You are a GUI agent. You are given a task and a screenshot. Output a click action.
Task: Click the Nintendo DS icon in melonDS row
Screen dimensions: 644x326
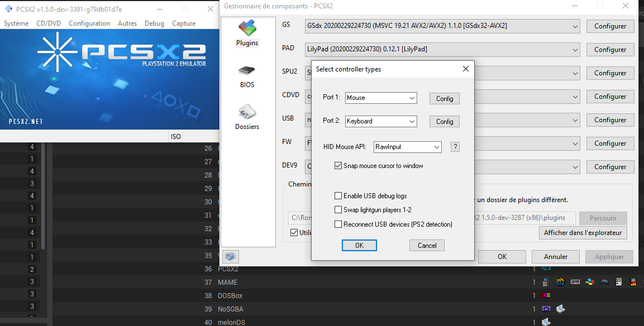point(546,322)
